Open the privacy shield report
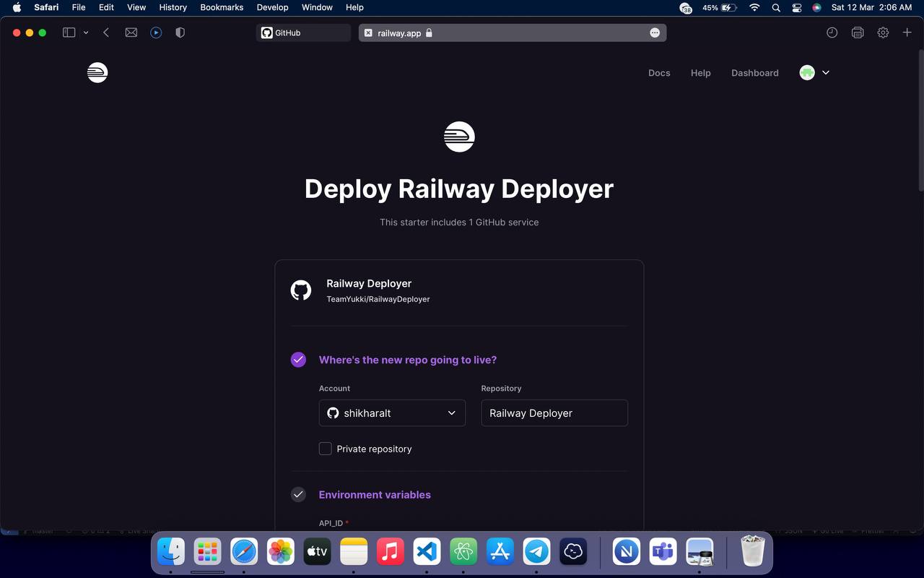This screenshot has width=924, height=578. (x=180, y=33)
